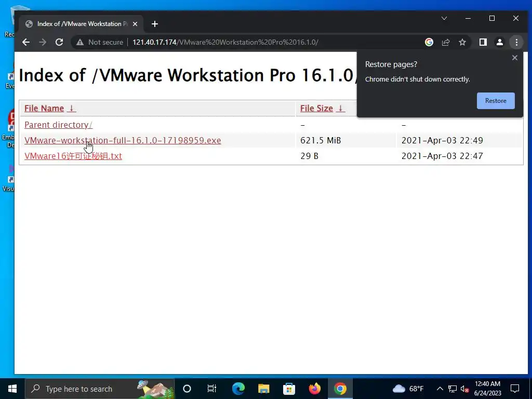Image resolution: width=532 pixels, height=399 pixels.
Task: Go back to the previous page
Action: click(26, 42)
